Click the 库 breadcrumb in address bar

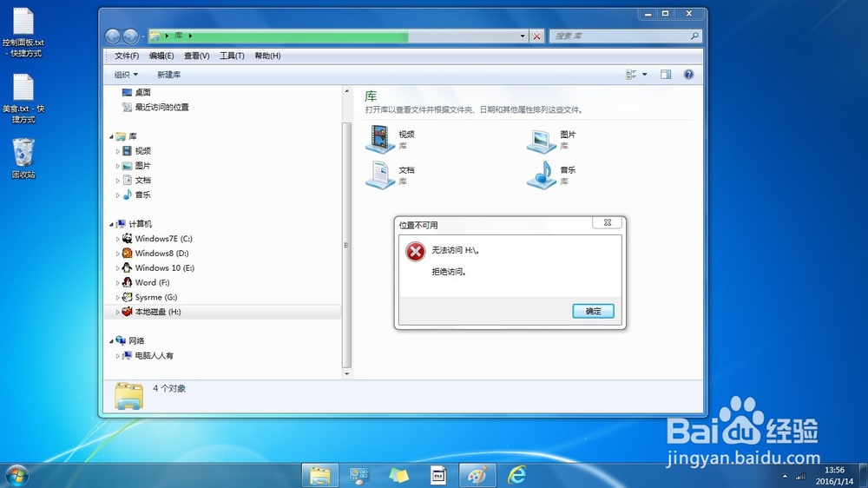click(x=178, y=36)
